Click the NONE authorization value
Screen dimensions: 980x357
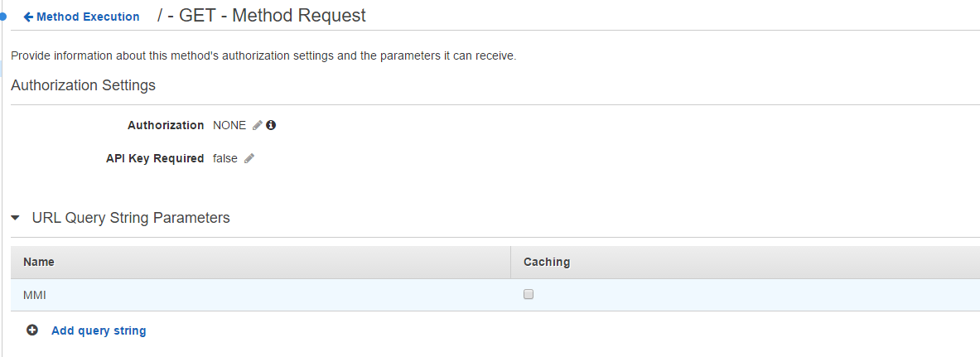229,125
